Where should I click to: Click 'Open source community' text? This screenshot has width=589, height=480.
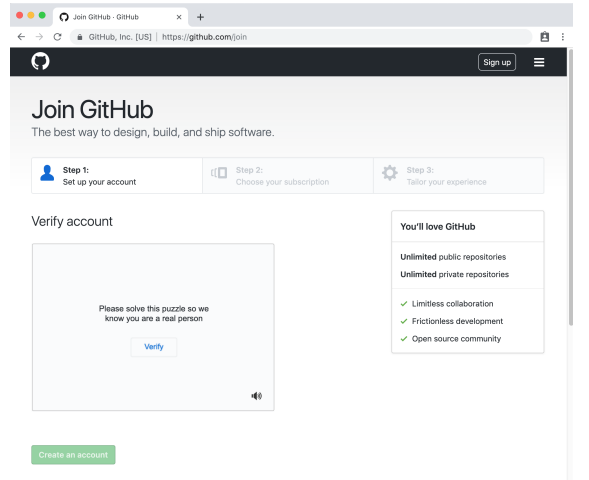click(x=456, y=339)
